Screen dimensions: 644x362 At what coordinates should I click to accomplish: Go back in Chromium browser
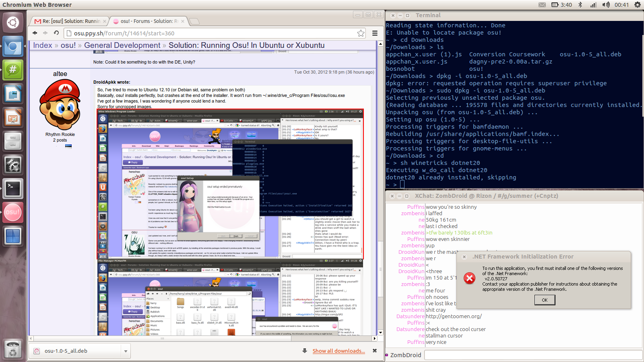pyautogui.click(x=35, y=33)
